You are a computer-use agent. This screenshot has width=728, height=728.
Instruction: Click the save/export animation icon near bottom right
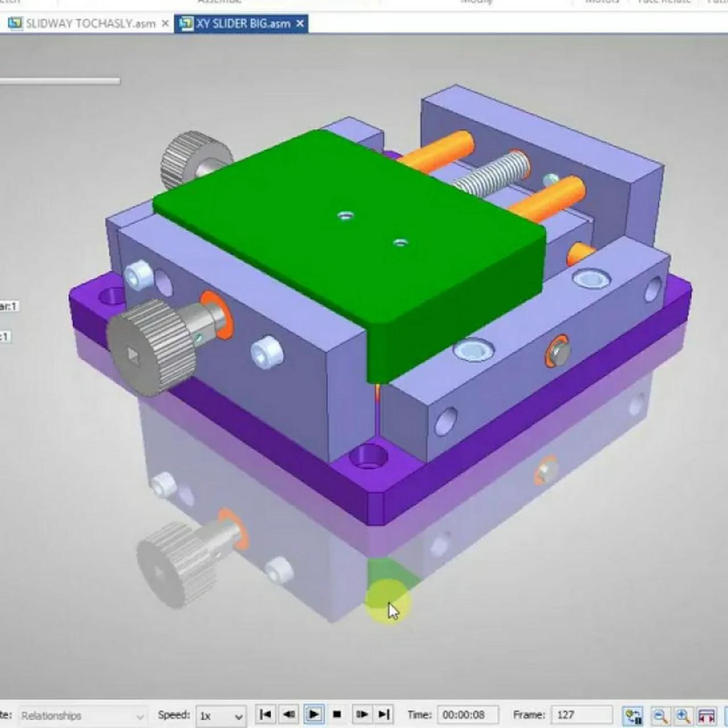(632, 715)
